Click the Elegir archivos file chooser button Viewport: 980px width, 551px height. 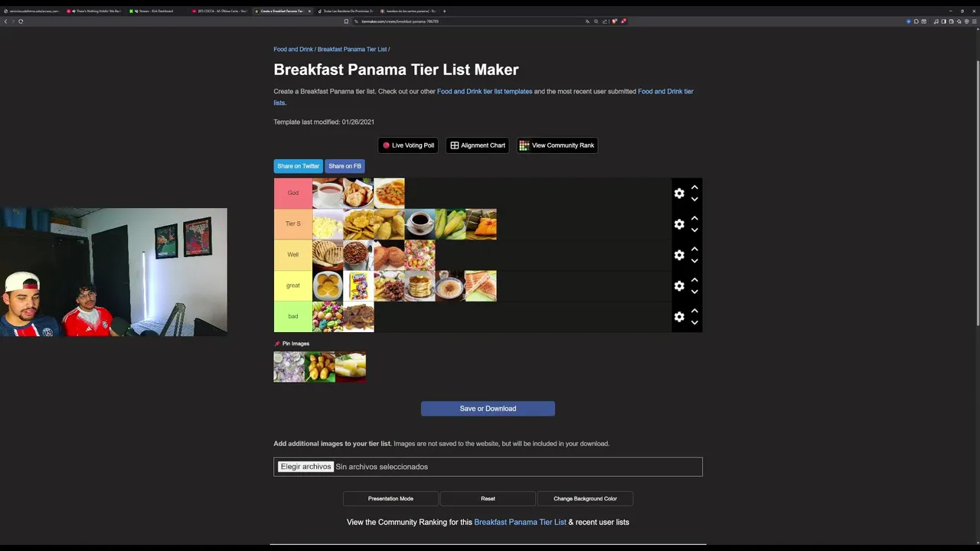tap(305, 467)
